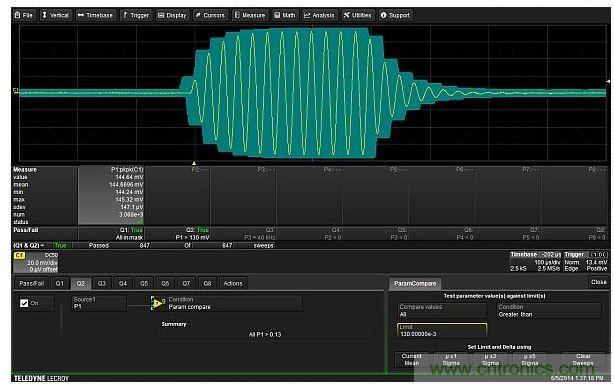Click the Current Mean button
The width and height of the screenshot is (614, 384).
click(412, 359)
